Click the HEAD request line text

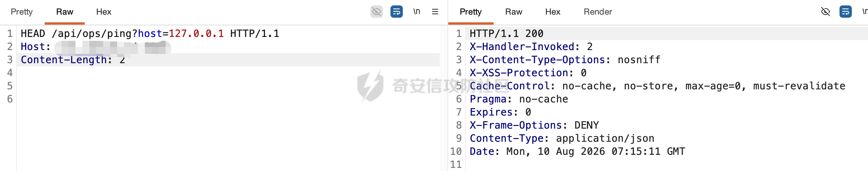pyautogui.click(x=150, y=34)
